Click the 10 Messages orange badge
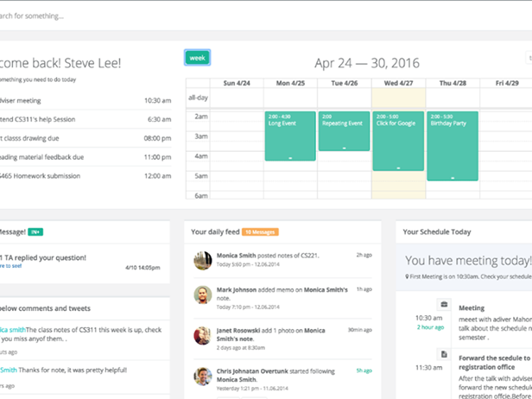Viewport: 532px width, 399px height. tap(260, 232)
